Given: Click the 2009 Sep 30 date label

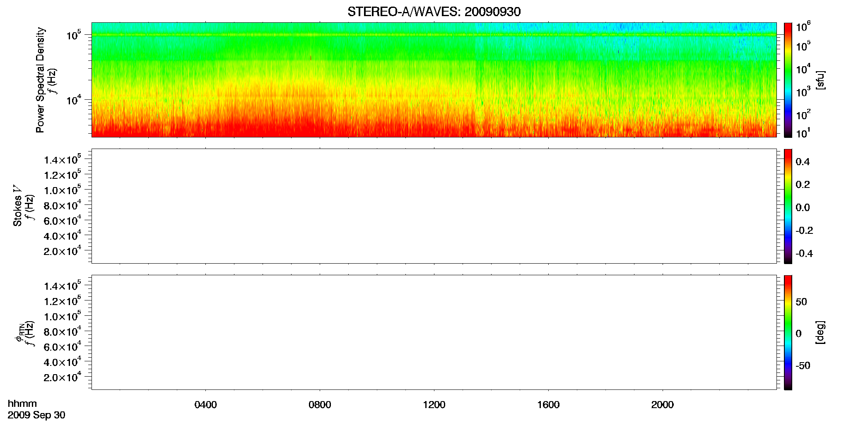Looking at the screenshot, I should coord(36,415).
